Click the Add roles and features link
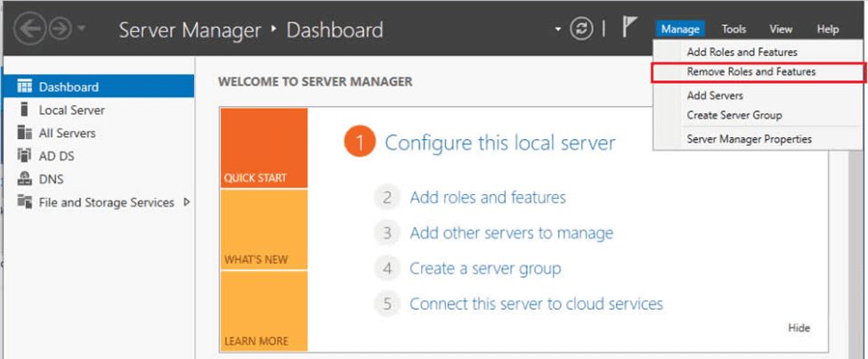Viewport: 868px width, 359px height. point(488,197)
